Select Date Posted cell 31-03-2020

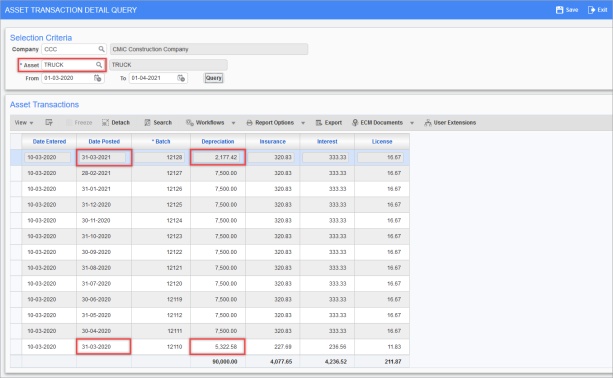point(104,347)
